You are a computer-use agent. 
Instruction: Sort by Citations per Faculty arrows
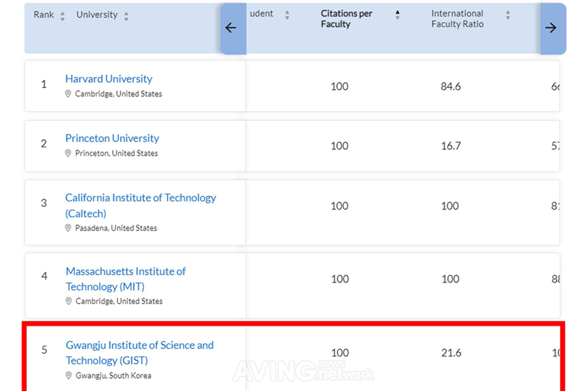tap(398, 15)
